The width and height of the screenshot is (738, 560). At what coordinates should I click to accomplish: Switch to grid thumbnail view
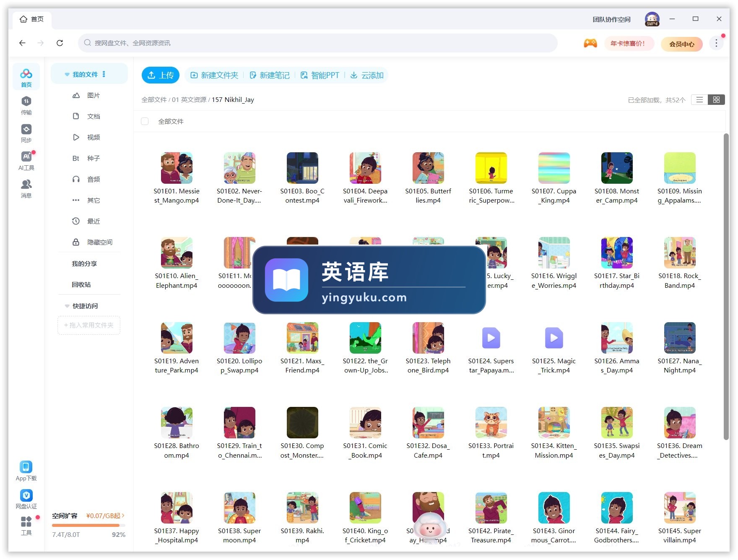click(716, 100)
